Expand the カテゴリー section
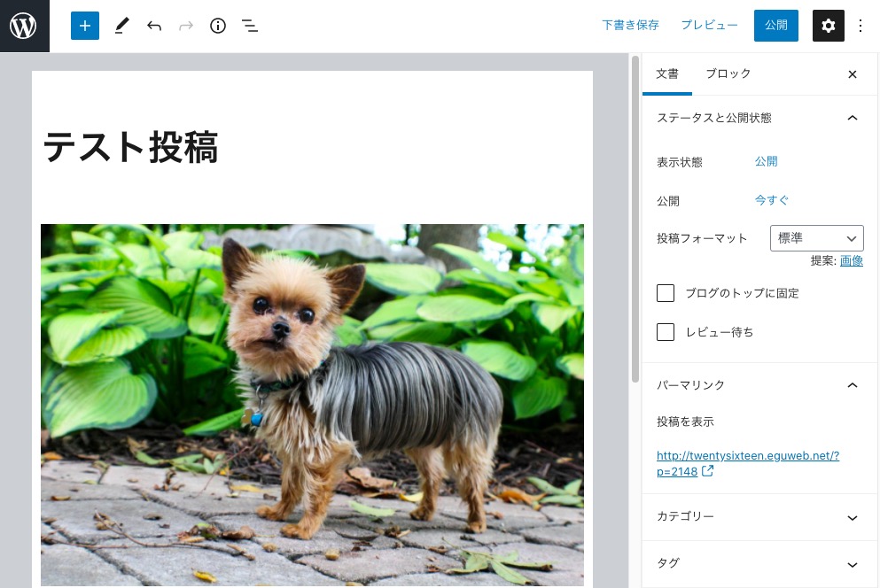This screenshot has width=880, height=588. (x=853, y=517)
